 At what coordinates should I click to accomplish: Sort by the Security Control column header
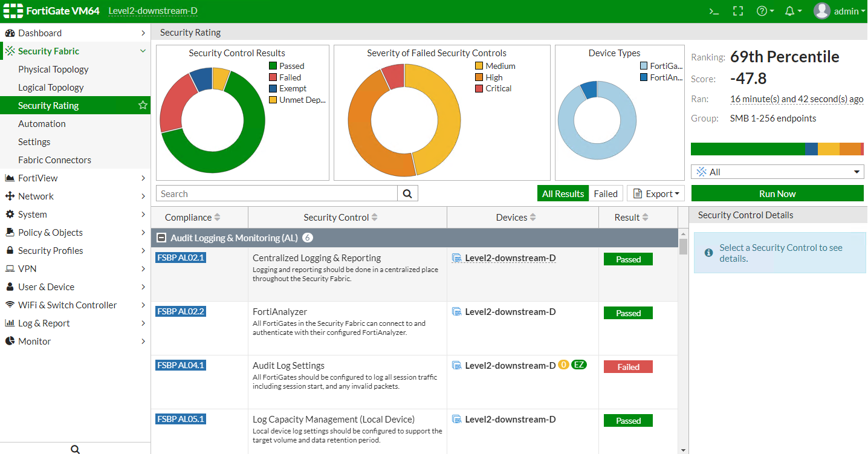point(342,218)
